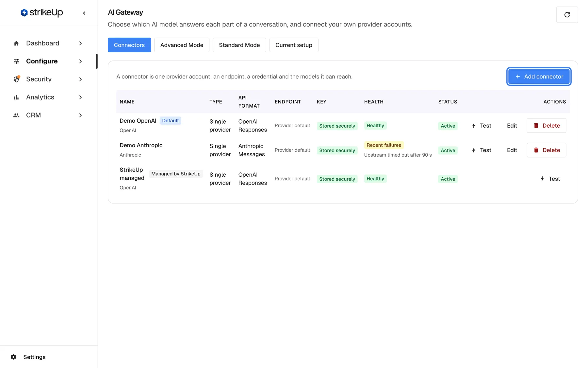Expand the Configure menu chevron

pos(80,61)
